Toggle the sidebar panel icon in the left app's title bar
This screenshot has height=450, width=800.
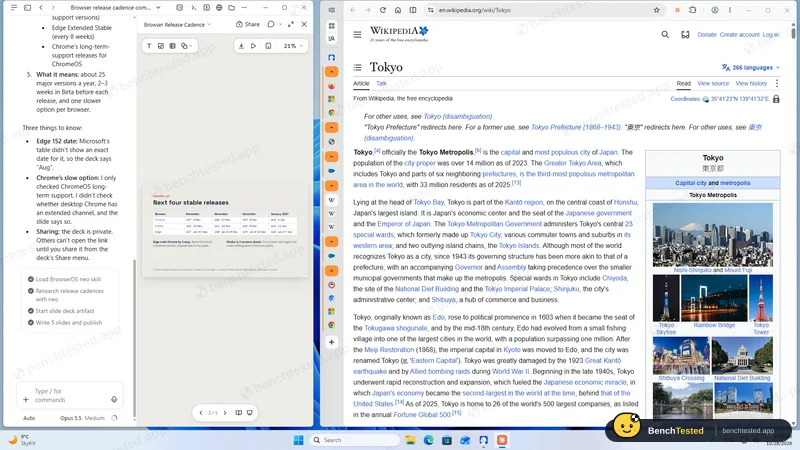point(28,8)
